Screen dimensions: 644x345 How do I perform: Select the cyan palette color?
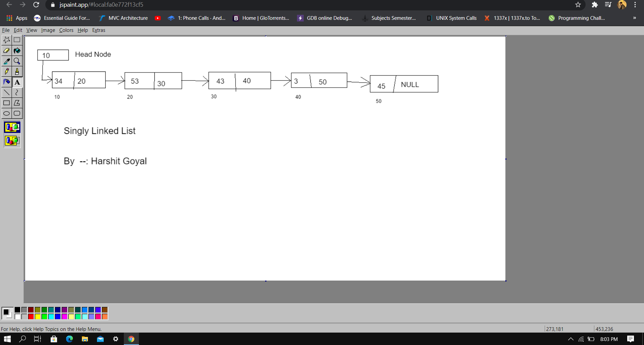click(51, 316)
